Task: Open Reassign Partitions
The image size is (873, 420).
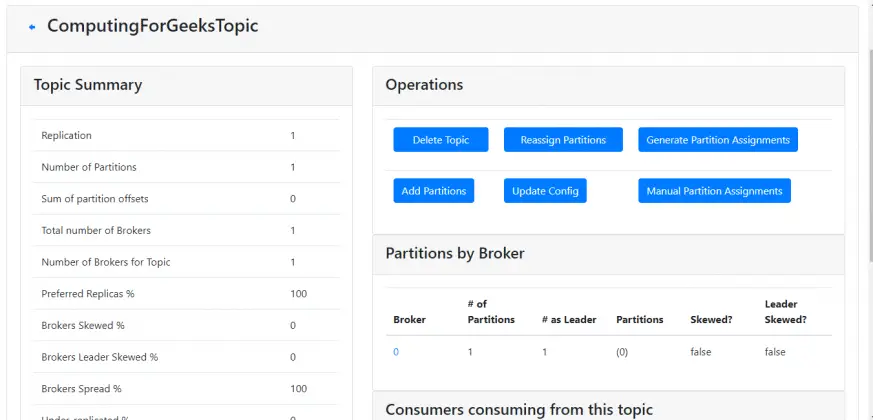Action: coord(563,140)
